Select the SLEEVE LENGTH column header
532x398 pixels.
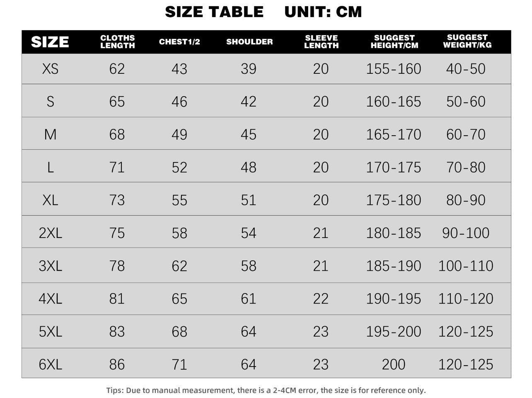321,42
